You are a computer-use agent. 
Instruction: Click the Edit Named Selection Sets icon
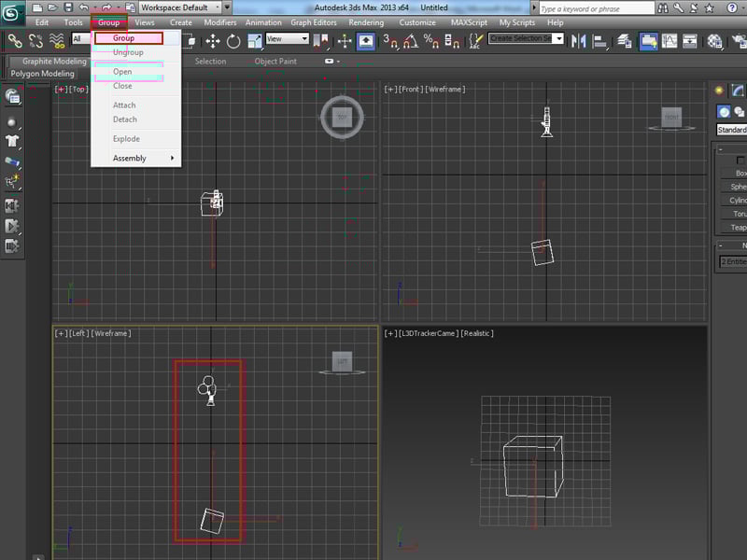tap(476, 41)
